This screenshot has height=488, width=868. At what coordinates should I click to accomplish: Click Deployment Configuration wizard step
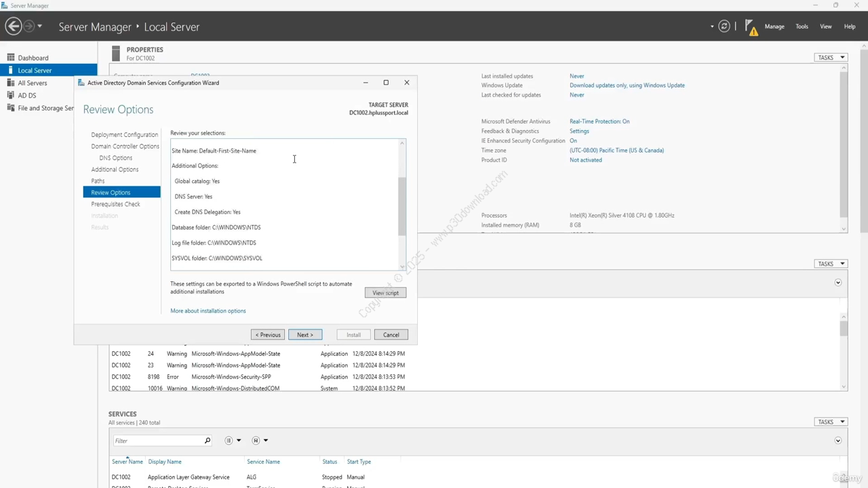tap(124, 135)
